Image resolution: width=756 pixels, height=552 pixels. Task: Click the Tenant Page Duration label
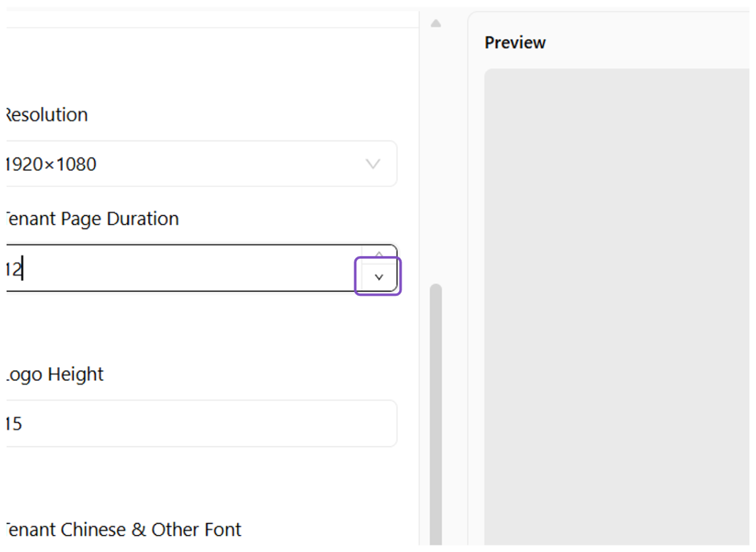92,219
